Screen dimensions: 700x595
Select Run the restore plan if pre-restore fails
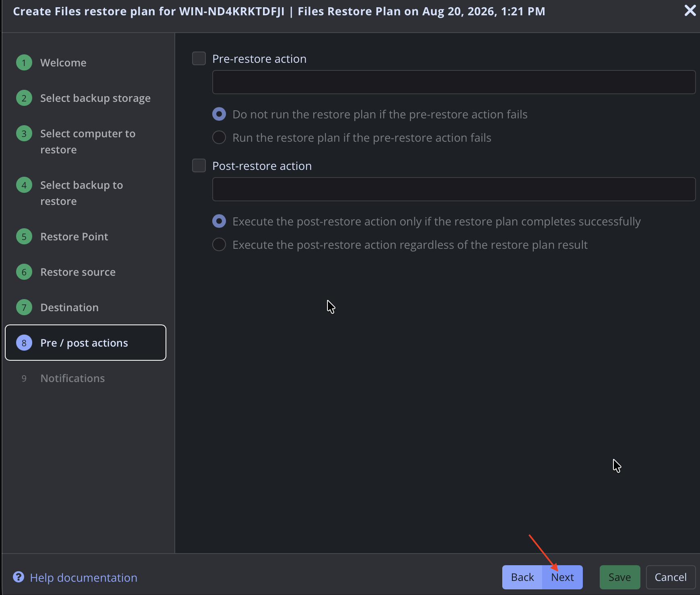[x=219, y=137]
